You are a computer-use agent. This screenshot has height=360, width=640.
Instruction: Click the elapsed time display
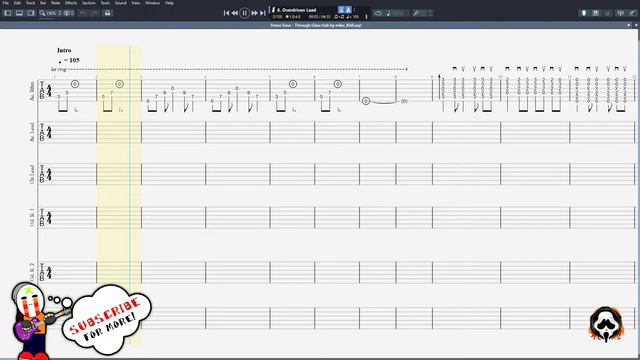pyautogui.click(x=320, y=17)
